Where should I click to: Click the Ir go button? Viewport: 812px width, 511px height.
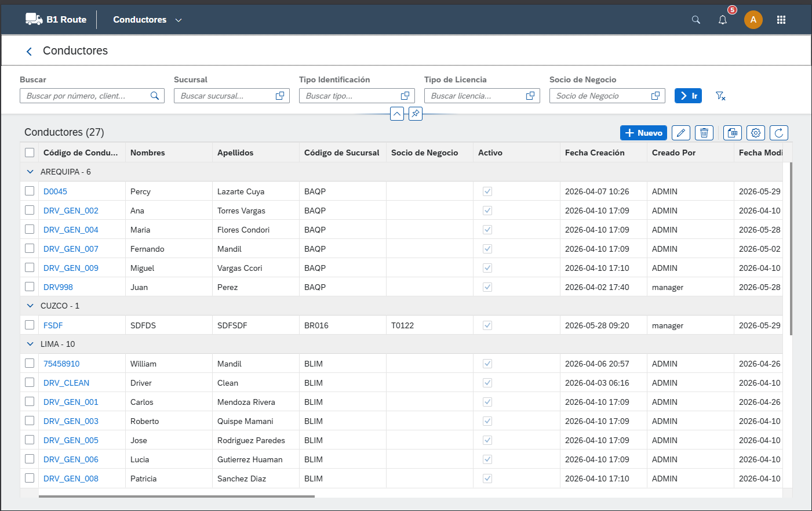tap(688, 96)
